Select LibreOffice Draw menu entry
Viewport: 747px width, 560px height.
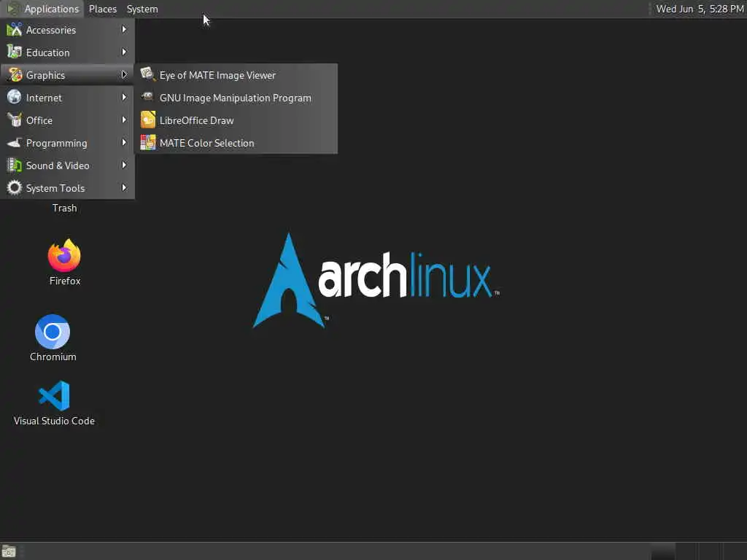236,120
